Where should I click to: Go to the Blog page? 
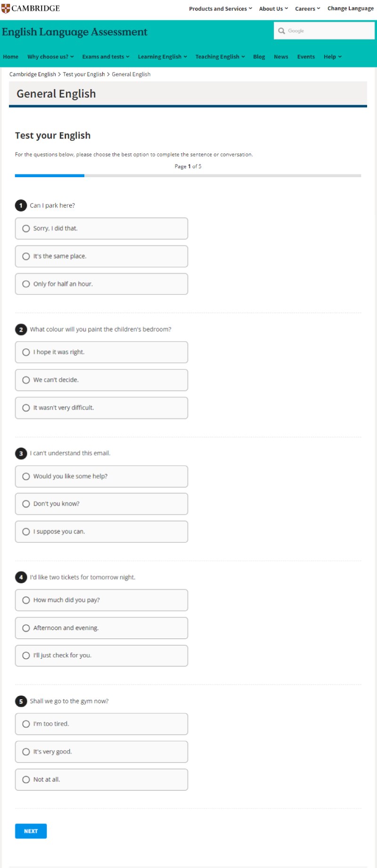pyautogui.click(x=259, y=57)
